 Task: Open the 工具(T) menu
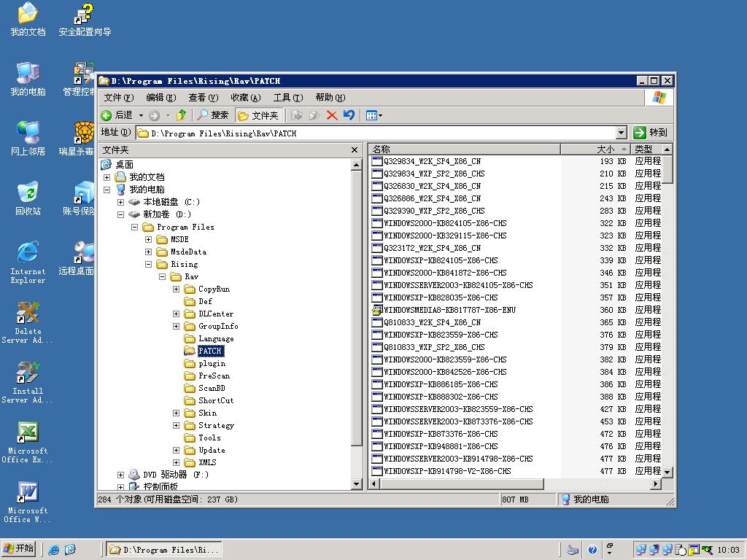coord(287,98)
